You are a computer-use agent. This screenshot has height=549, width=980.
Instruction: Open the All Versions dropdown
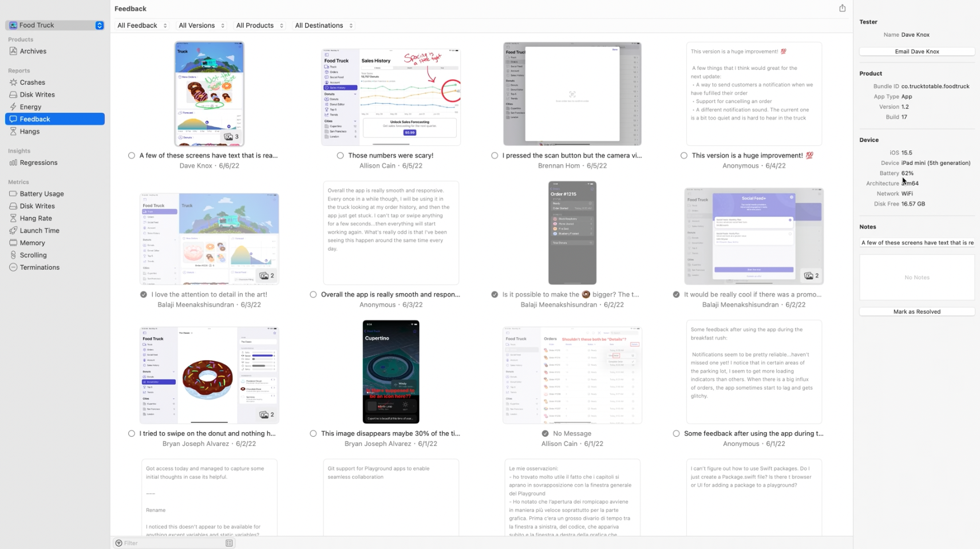coord(201,25)
